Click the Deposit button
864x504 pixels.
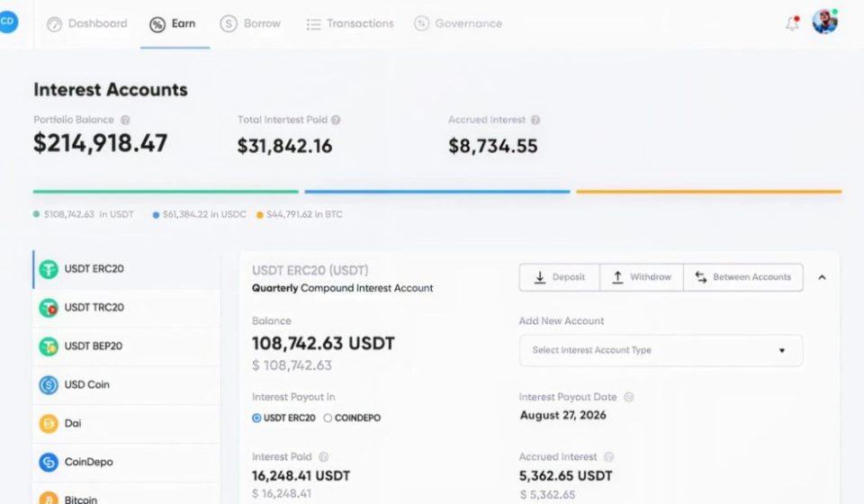point(559,277)
